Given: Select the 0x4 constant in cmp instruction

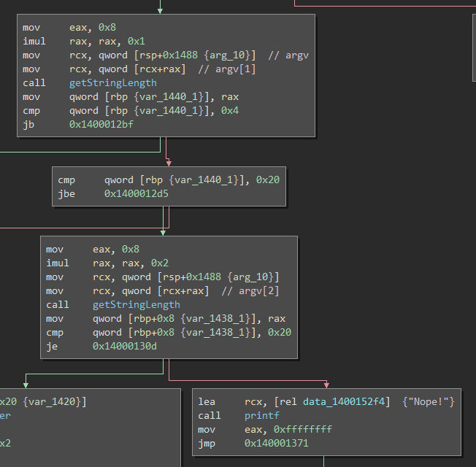Looking at the screenshot, I should point(230,110).
